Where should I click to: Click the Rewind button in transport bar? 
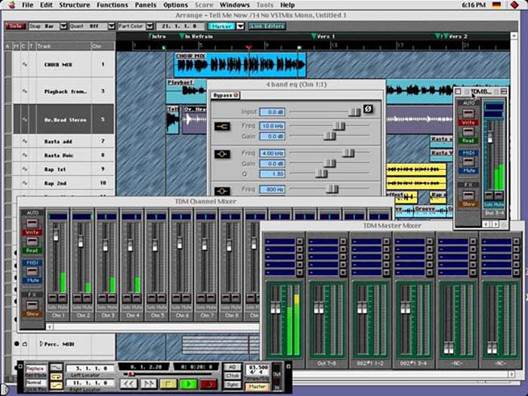(129, 384)
